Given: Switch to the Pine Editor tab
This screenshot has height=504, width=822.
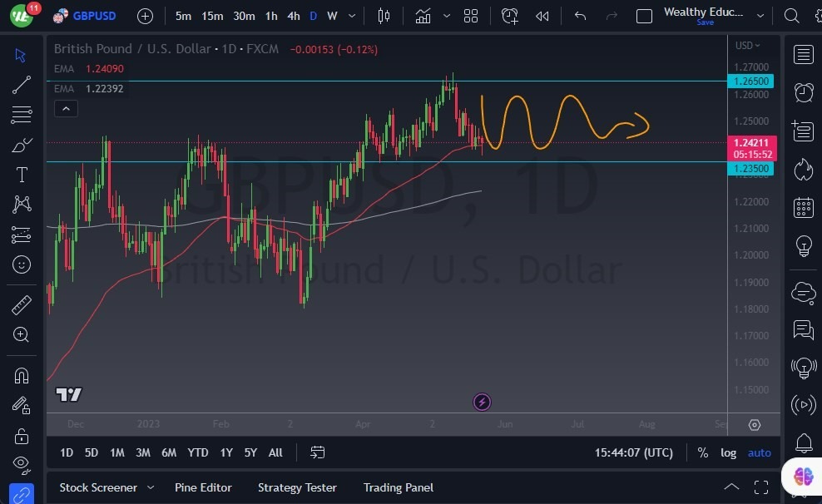Looking at the screenshot, I should coord(203,487).
